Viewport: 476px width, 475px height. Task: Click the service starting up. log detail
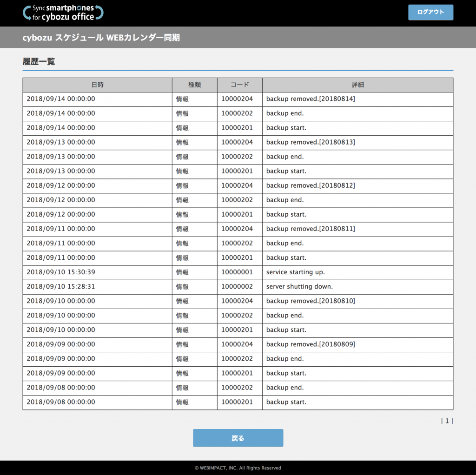[x=295, y=272]
